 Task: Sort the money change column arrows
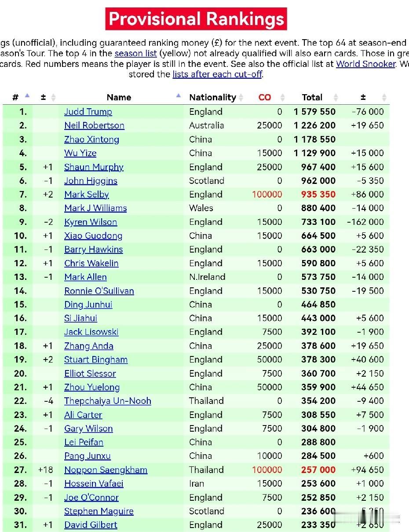pyautogui.click(x=384, y=97)
